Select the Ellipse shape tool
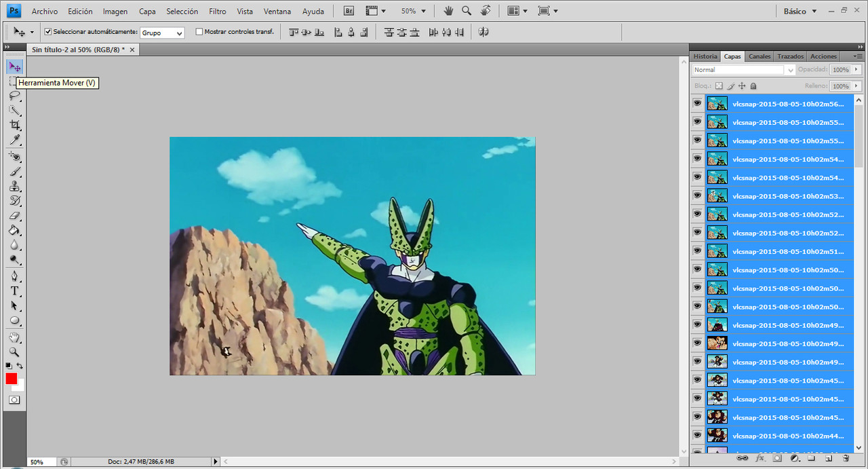 (x=14, y=321)
